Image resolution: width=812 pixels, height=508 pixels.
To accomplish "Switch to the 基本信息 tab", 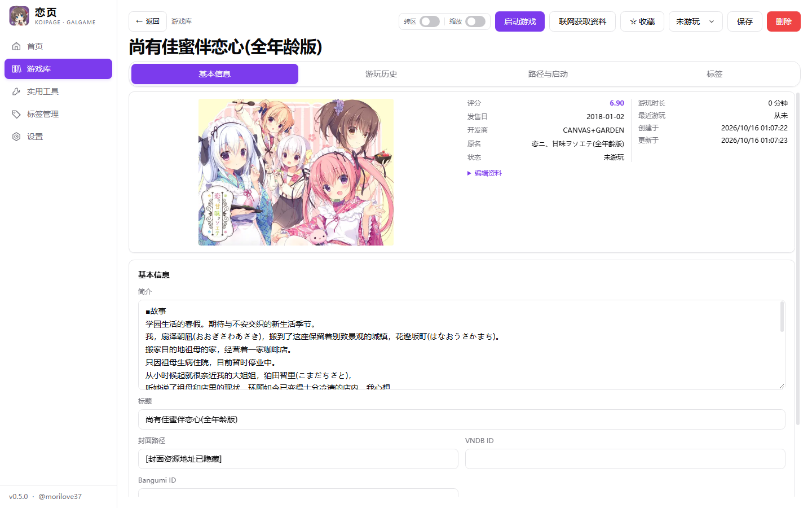I will 215,74.
